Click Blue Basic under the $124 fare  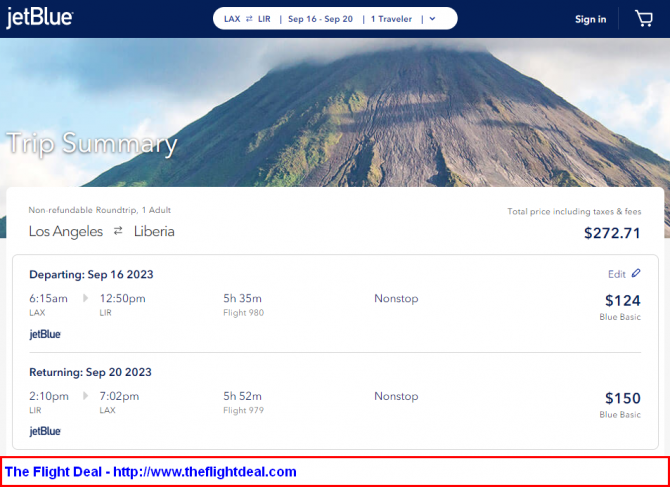(x=620, y=317)
